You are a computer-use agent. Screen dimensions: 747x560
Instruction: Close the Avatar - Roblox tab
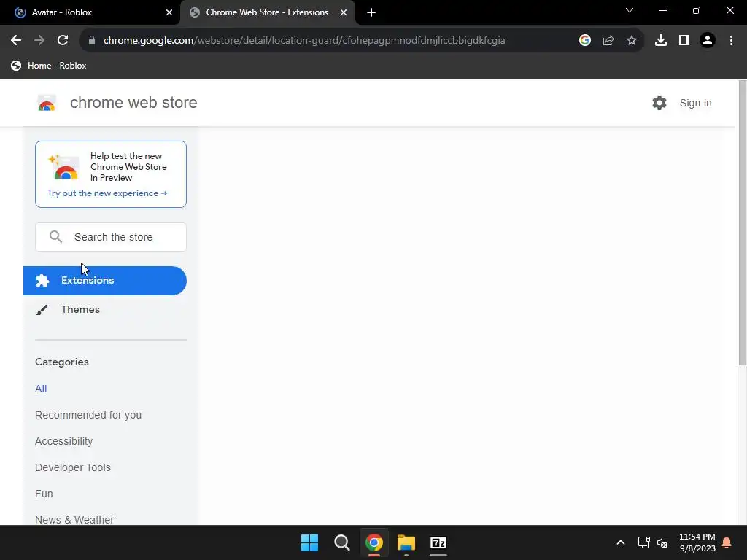point(169,12)
